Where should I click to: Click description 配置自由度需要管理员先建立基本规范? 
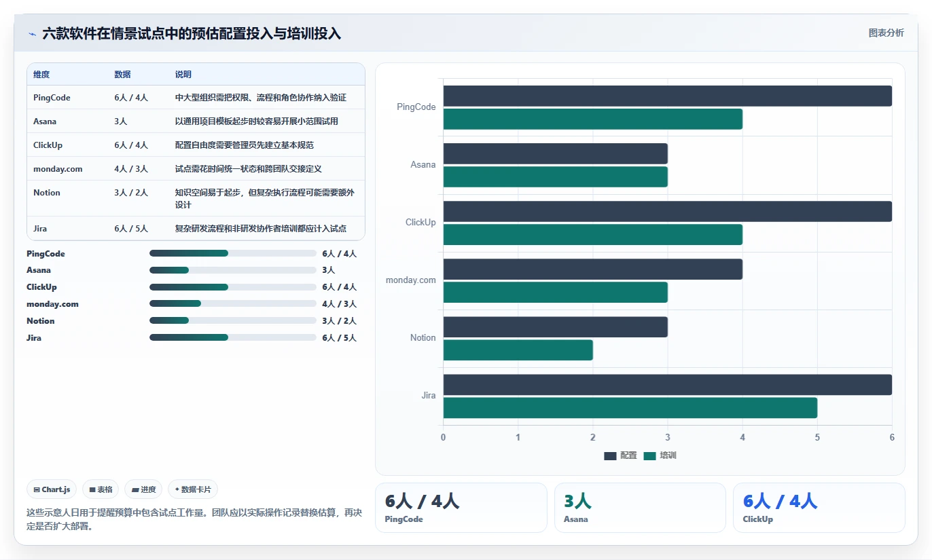245,145
